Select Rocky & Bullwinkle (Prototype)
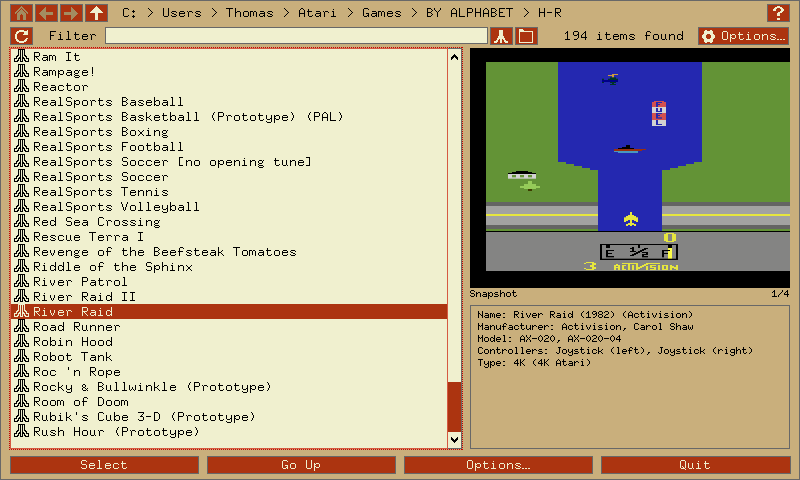 [x=229, y=387]
